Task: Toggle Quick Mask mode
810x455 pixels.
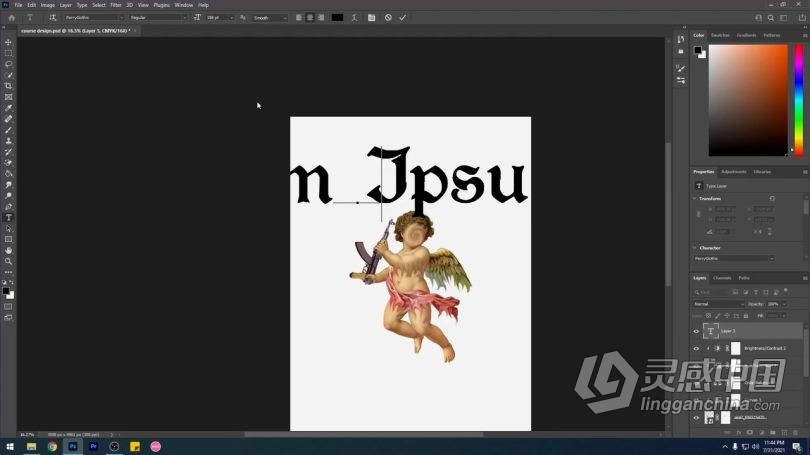Action: pyautogui.click(x=8, y=307)
